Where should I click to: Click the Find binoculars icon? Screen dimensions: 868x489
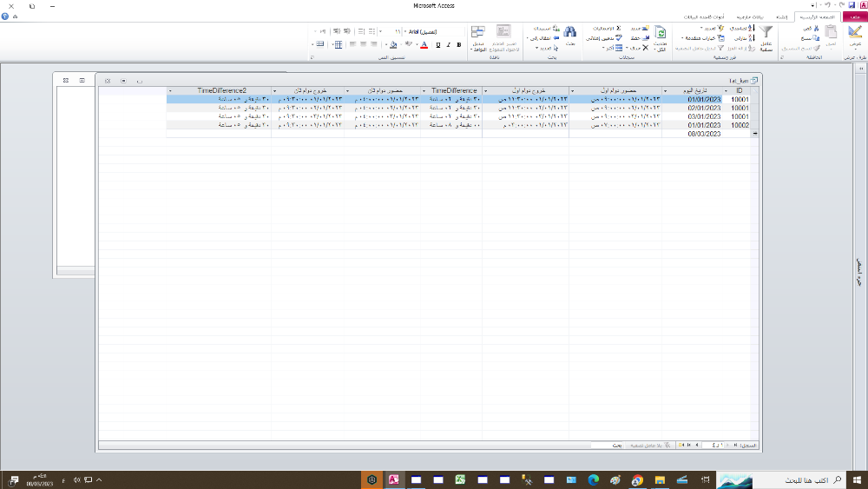click(x=569, y=33)
